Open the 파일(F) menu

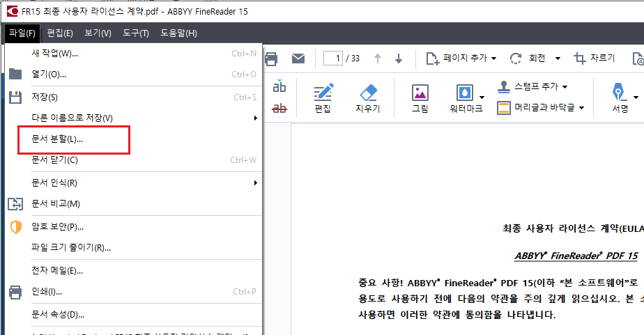[22, 33]
